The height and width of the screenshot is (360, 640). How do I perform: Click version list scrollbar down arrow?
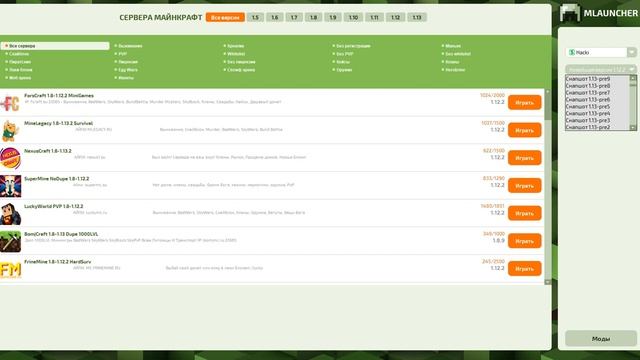click(633, 128)
